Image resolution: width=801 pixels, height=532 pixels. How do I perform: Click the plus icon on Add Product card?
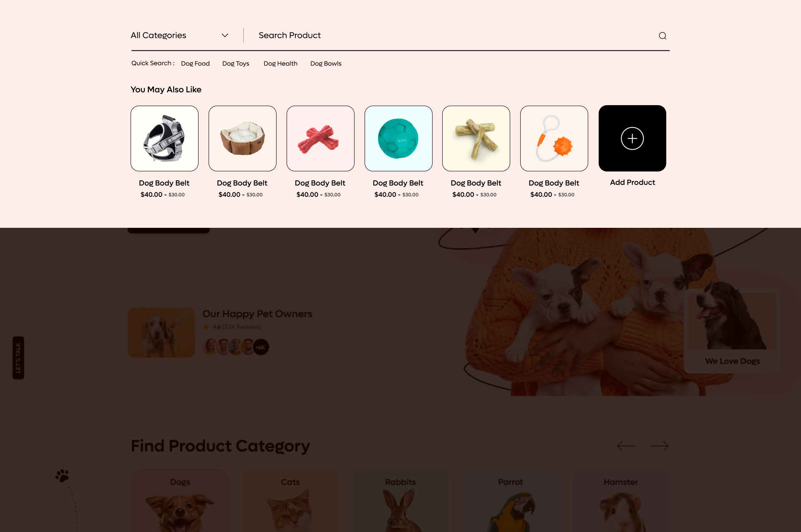pos(632,138)
